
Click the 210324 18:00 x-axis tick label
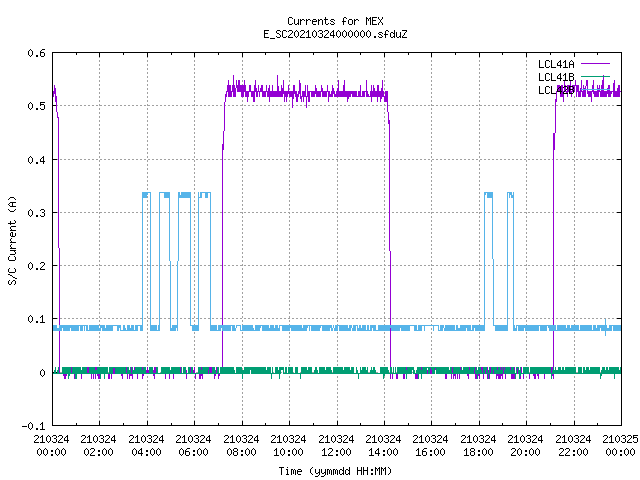[x=478, y=446]
